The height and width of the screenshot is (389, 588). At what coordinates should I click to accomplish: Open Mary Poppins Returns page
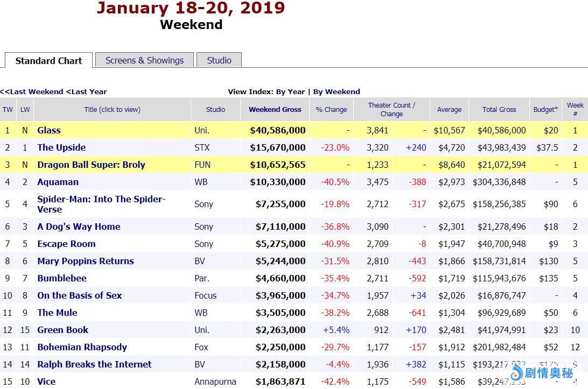[86, 261]
